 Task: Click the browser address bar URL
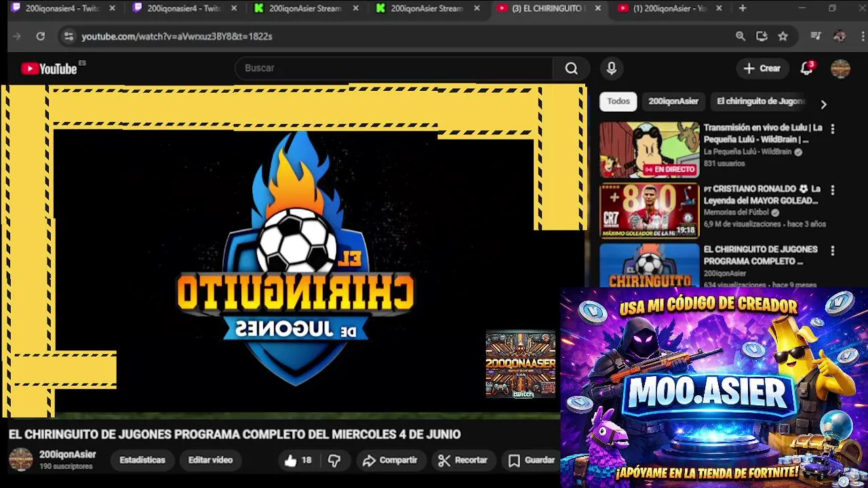coord(177,37)
